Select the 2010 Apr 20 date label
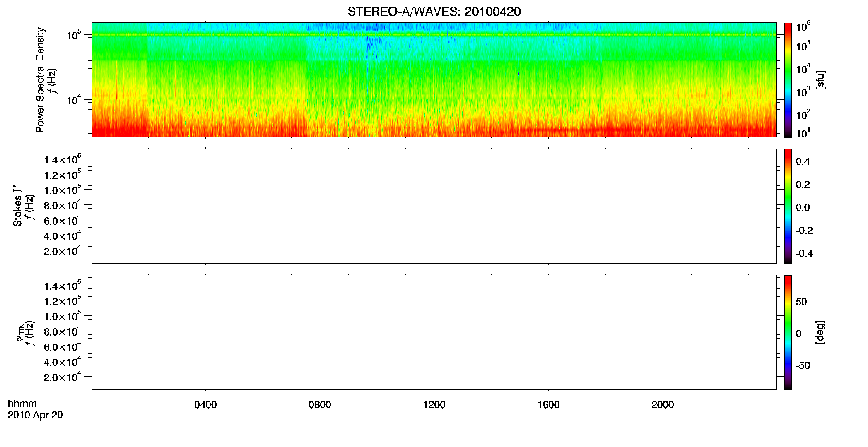 coord(35,415)
